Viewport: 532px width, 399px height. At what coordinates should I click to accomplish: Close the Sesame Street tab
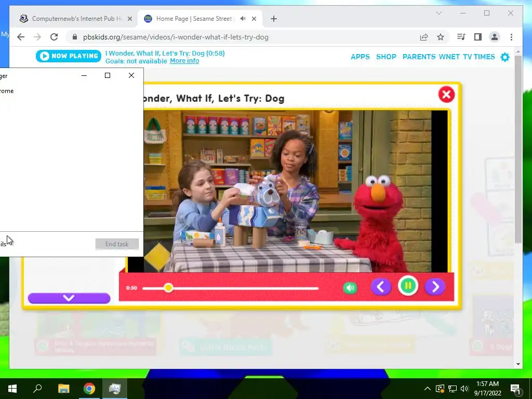[254, 19]
